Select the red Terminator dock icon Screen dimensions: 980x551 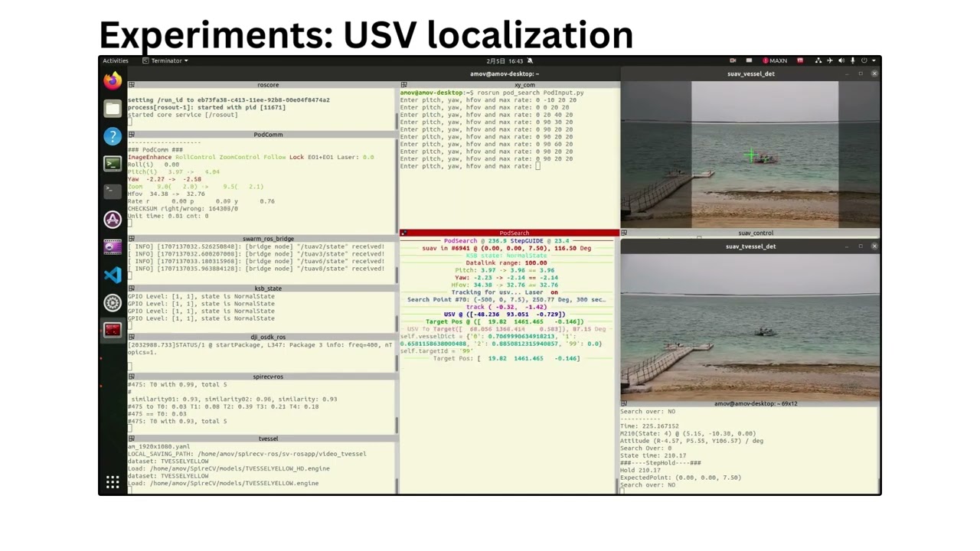click(x=113, y=330)
